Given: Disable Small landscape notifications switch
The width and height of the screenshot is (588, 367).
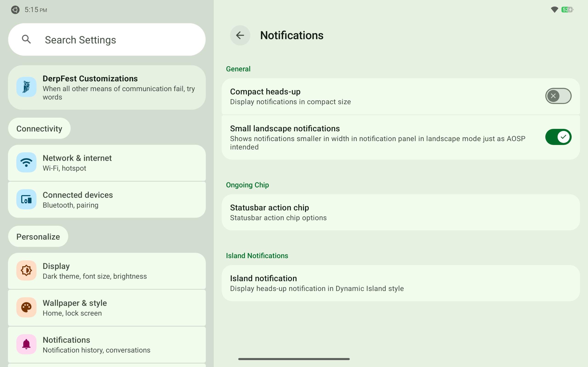Looking at the screenshot, I should coord(558,137).
